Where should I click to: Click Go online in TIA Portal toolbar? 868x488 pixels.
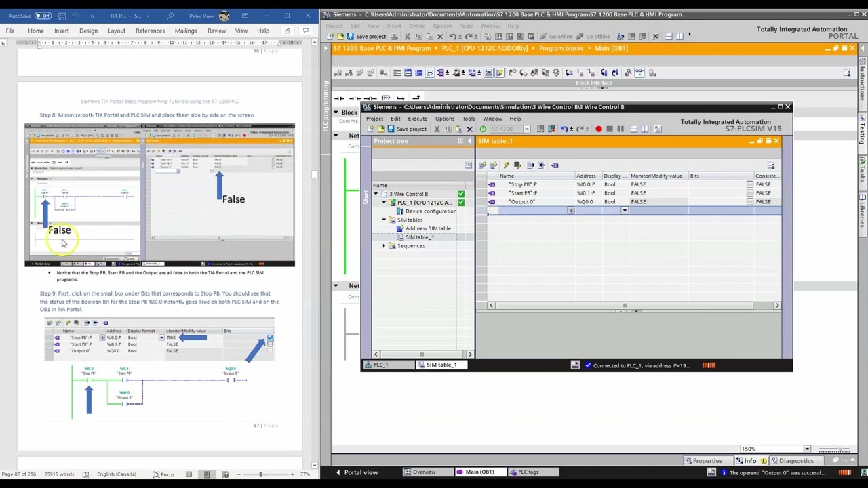pos(556,36)
